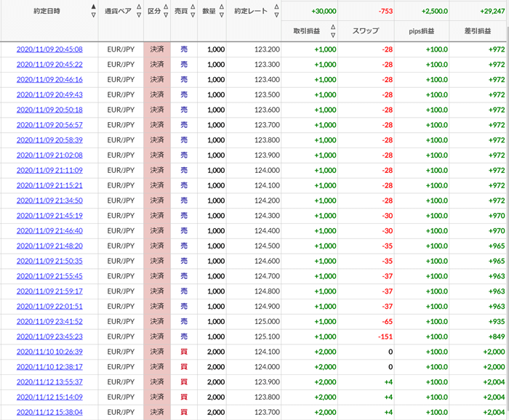Open trade 2020/11/09 20:50:18 link
The width and height of the screenshot is (509, 420).
tap(49, 110)
